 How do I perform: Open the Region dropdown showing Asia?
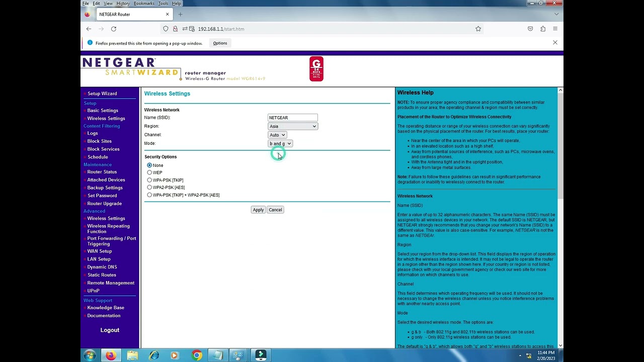click(x=293, y=126)
